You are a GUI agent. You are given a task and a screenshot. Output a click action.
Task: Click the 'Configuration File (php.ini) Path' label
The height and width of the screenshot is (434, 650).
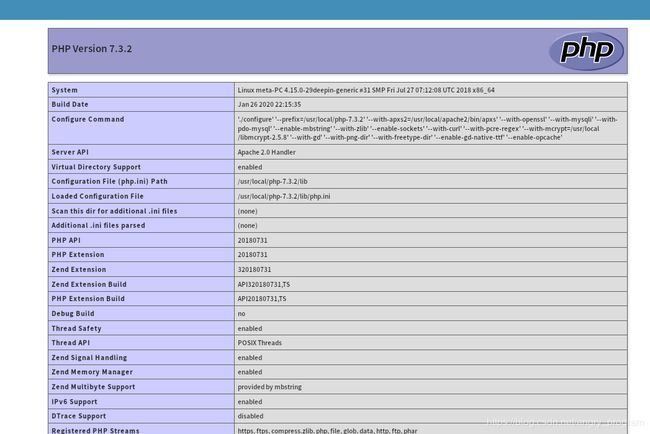point(109,182)
